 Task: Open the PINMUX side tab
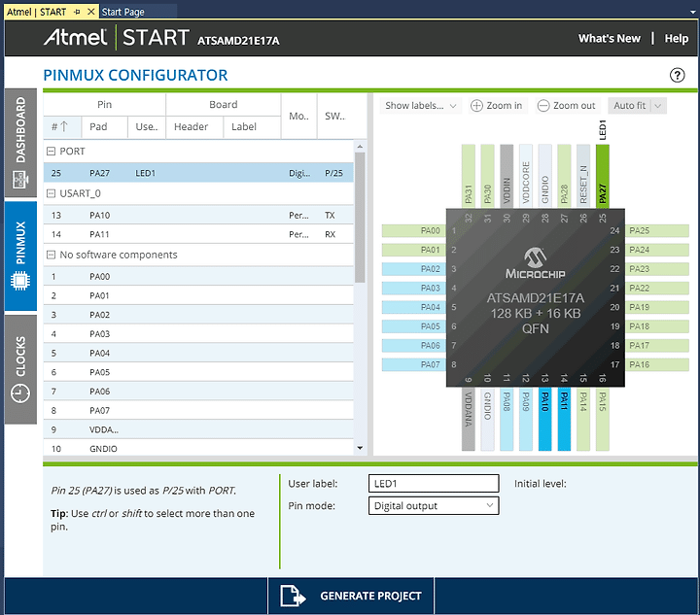coord(20,256)
